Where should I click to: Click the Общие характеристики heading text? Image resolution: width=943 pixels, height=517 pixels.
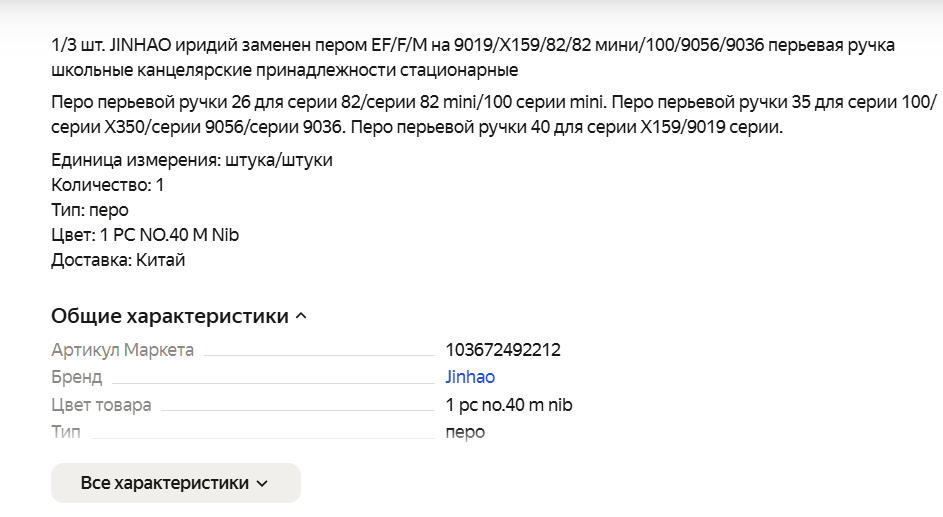170,317
